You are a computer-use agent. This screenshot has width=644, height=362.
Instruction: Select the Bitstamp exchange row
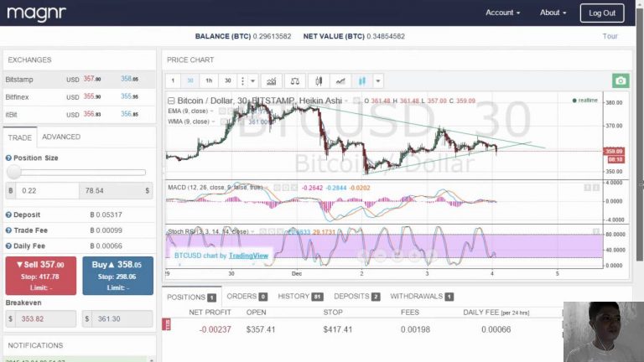point(80,80)
